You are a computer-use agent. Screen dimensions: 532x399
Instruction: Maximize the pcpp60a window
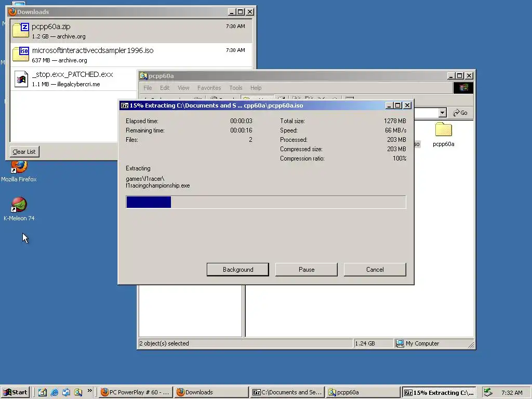[460, 76]
